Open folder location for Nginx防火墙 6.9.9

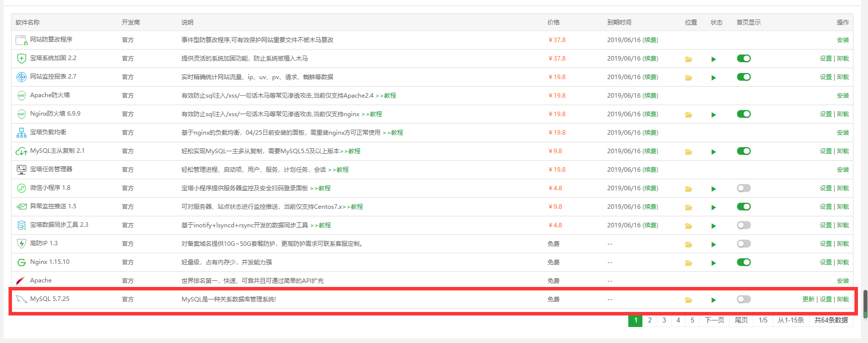point(688,115)
